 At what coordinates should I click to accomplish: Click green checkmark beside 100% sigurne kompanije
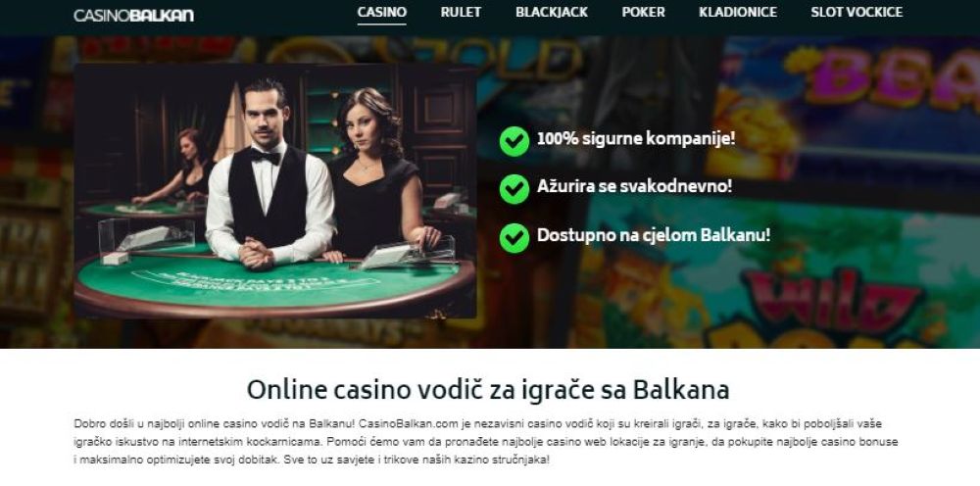coord(514,141)
